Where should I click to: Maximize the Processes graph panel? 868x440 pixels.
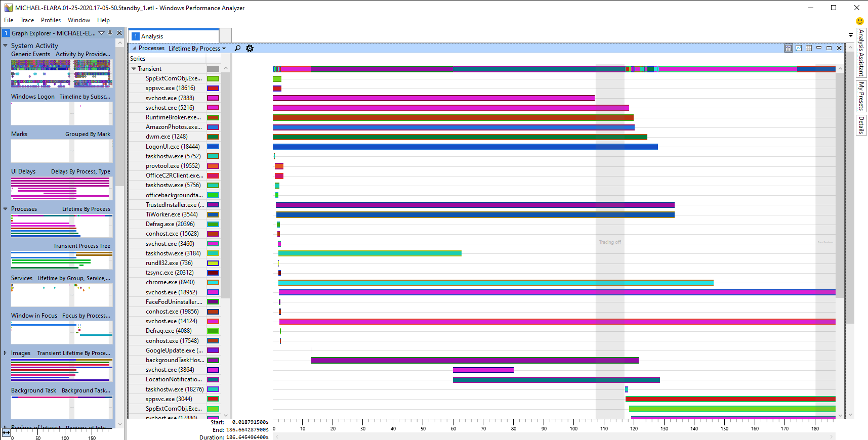(x=829, y=48)
